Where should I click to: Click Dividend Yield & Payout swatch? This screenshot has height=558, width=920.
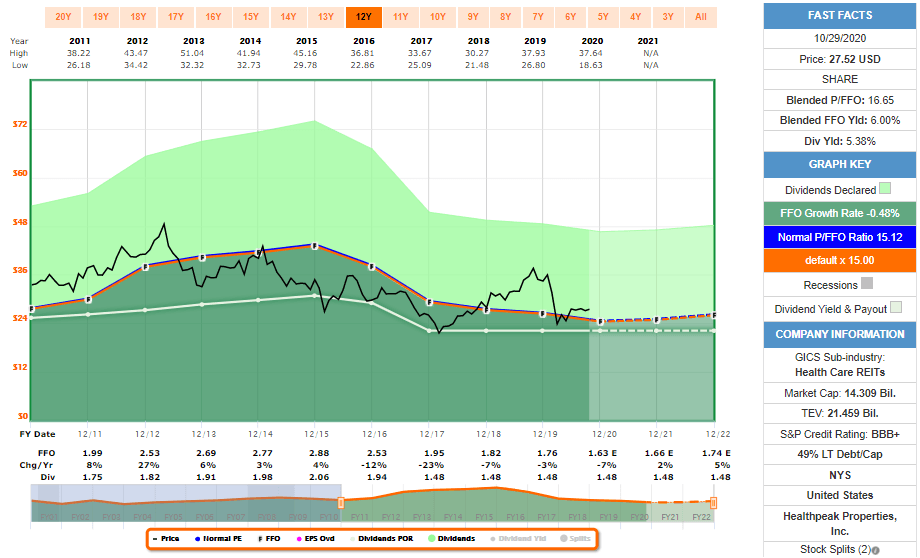pyautogui.click(x=896, y=307)
